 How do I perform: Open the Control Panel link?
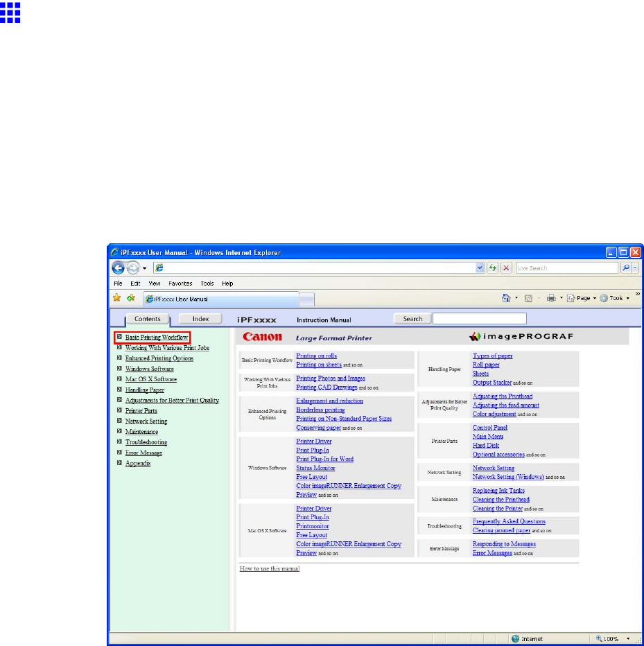tap(490, 428)
